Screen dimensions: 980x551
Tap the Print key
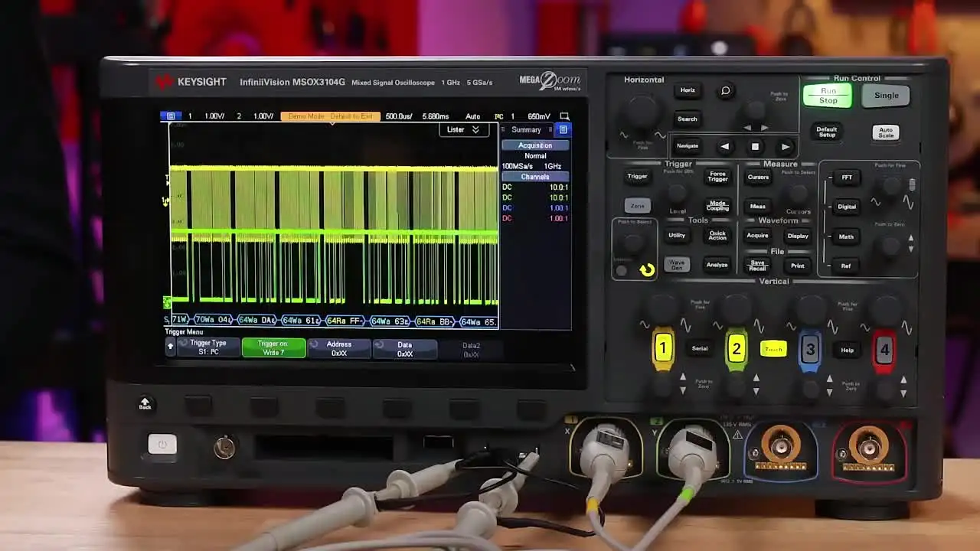click(798, 266)
